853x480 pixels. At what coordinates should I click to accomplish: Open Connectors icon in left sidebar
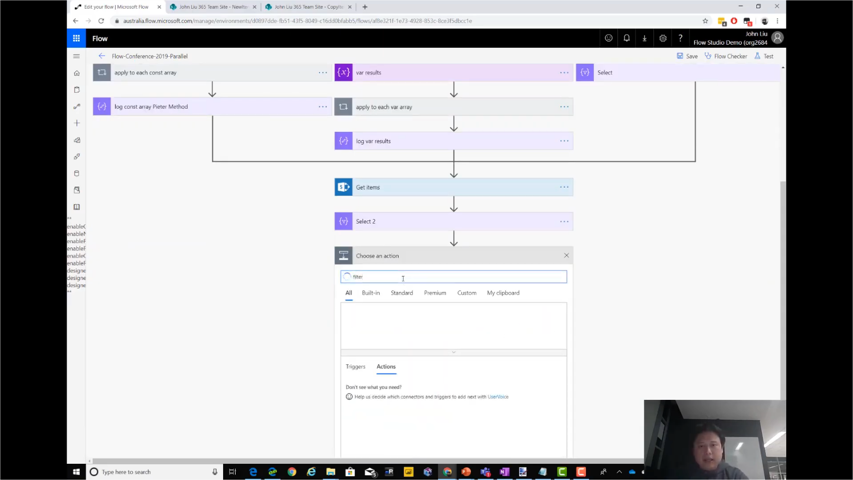click(x=77, y=157)
